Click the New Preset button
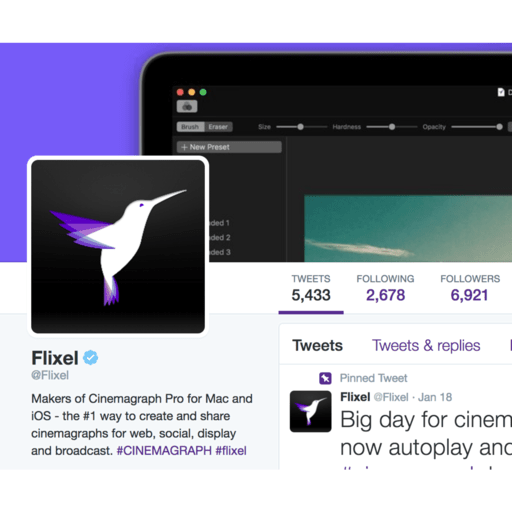The width and height of the screenshot is (512, 512). coord(229,147)
